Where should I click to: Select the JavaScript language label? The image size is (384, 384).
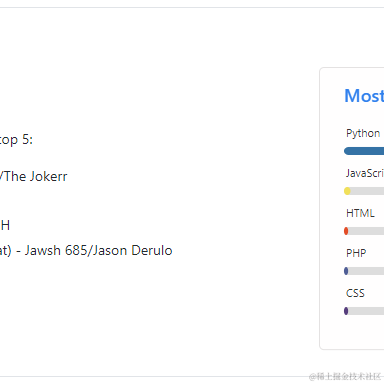365,173
